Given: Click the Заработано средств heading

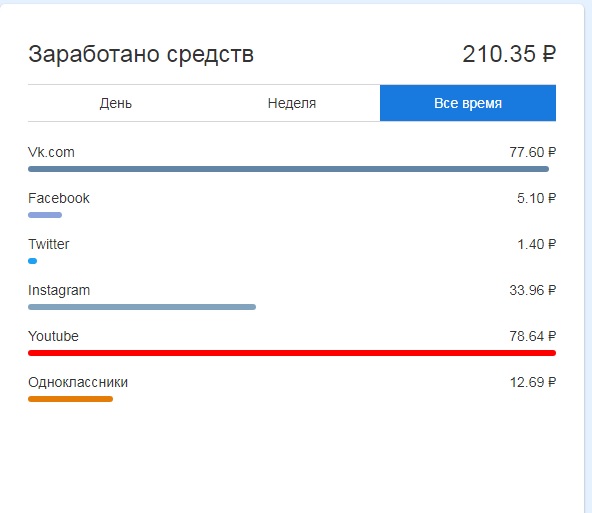Looking at the screenshot, I should [x=141, y=54].
